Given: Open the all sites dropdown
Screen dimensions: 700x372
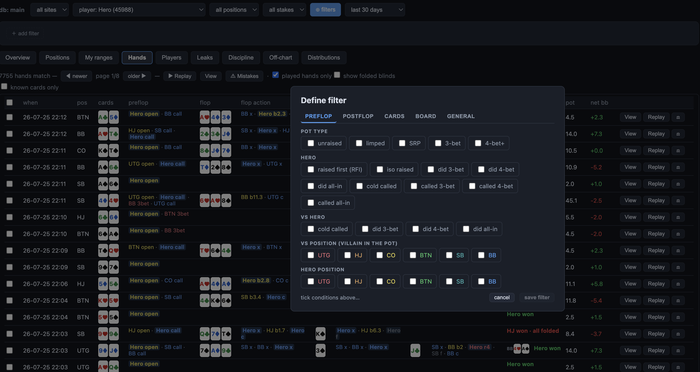Looking at the screenshot, I should (x=50, y=9).
